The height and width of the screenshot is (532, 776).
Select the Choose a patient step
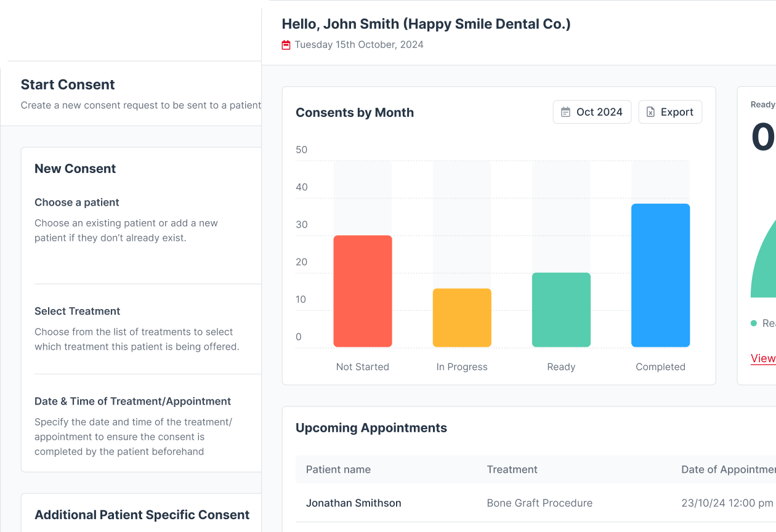pyautogui.click(x=77, y=203)
